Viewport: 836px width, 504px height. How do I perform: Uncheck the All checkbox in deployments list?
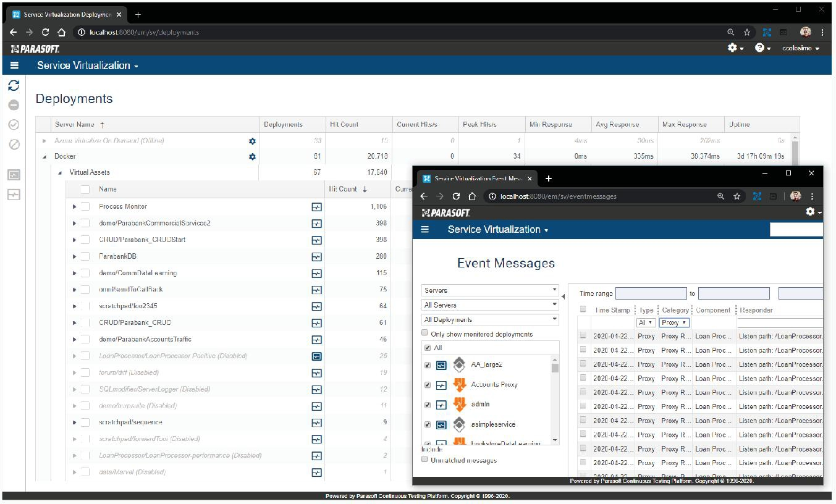[428, 348]
